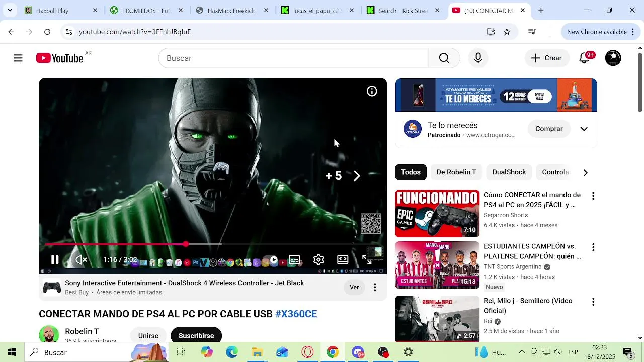The height and width of the screenshot is (362, 644).
Task: Open Task View on taskbar
Action: tap(181, 352)
